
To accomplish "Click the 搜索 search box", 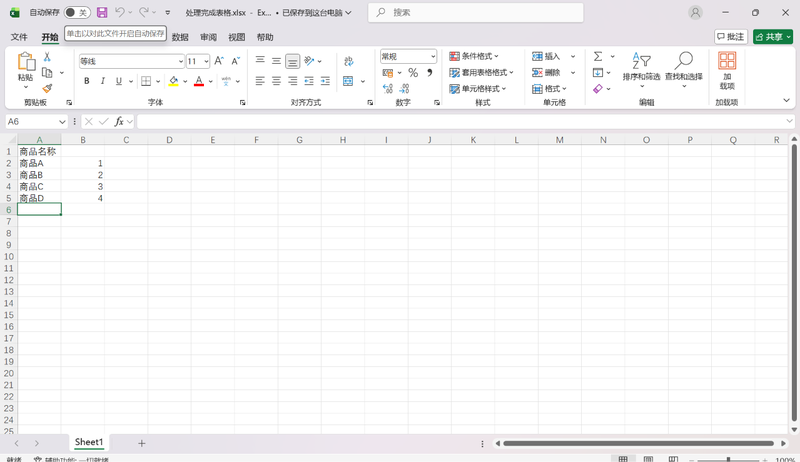I will (476, 12).
